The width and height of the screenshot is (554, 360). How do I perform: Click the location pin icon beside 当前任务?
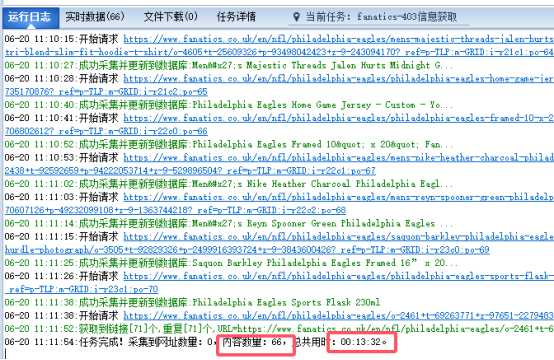(296, 17)
